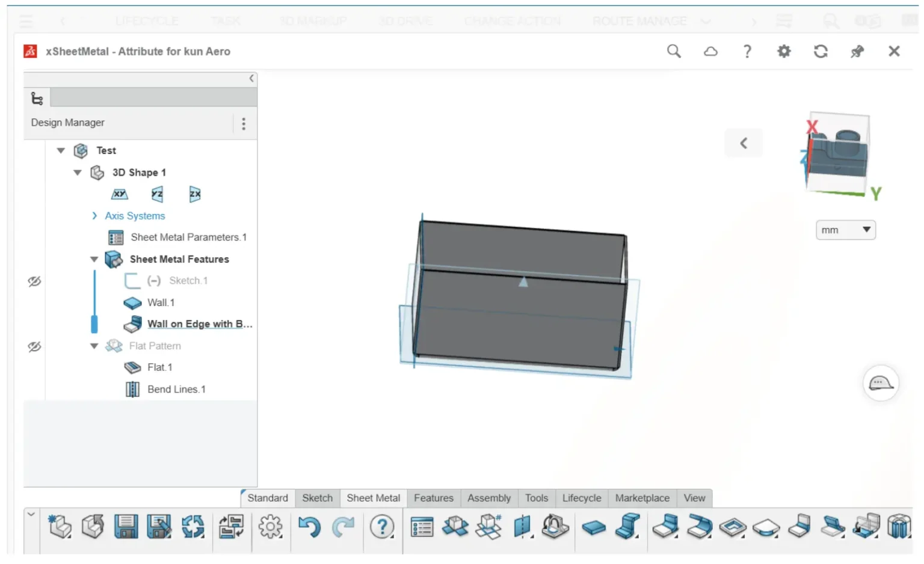Click the Save with pencil icon
The image size is (924, 564).
[159, 527]
